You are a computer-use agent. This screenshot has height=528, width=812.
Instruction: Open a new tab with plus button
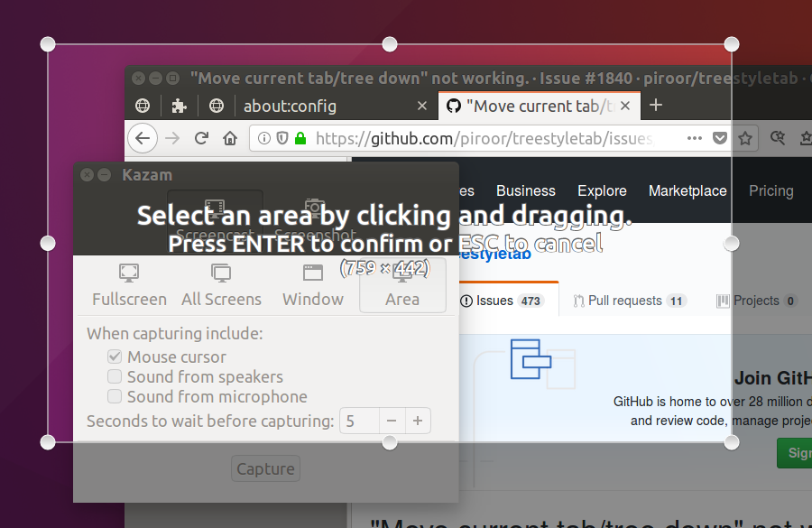point(656,106)
